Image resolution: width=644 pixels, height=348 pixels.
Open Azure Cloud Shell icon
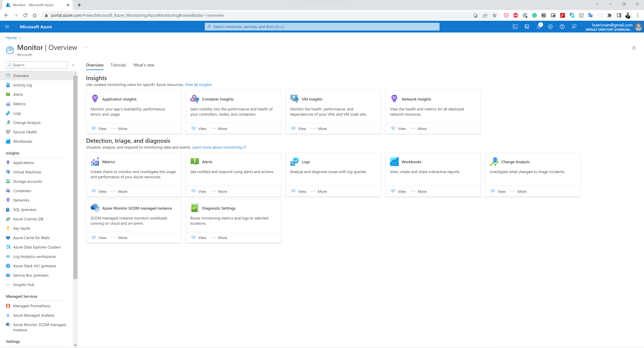515,27
